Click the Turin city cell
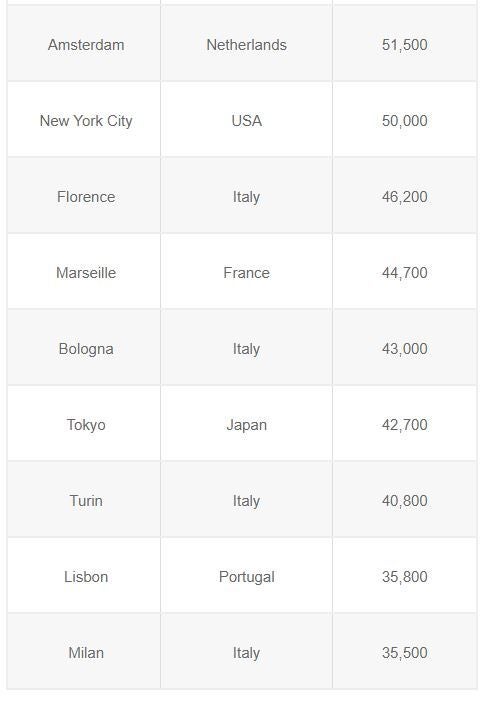 tap(84, 499)
